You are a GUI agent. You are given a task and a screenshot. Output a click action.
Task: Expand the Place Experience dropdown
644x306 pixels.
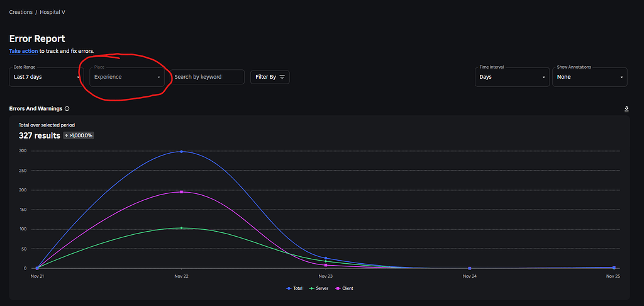pyautogui.click(x=127, y=77)
